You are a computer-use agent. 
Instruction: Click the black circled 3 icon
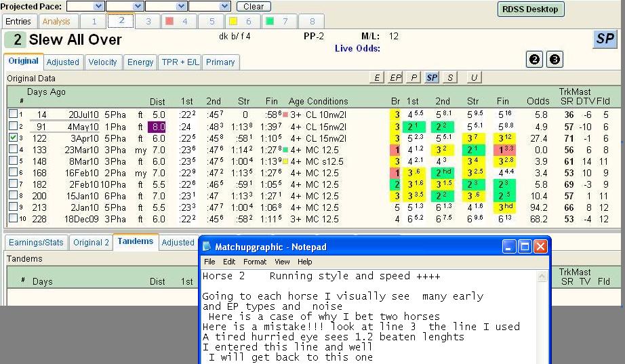555,60
